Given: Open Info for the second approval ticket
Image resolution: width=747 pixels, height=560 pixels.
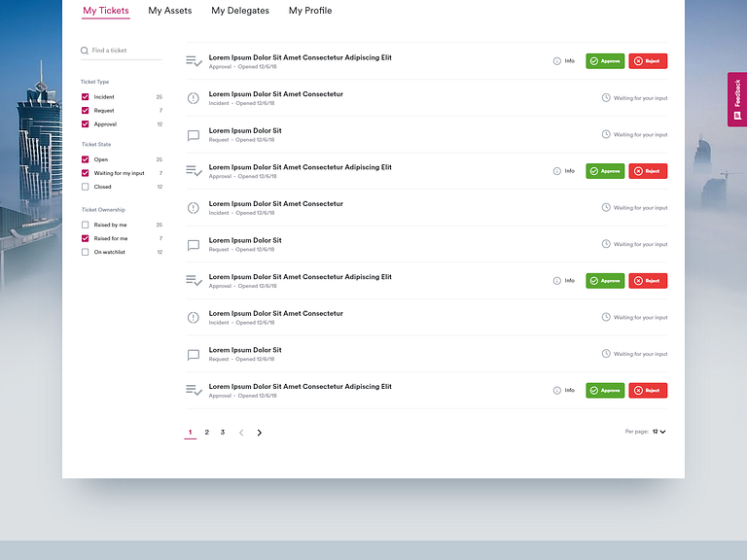Looking at the screenshot, I should (x=563, y=171).
